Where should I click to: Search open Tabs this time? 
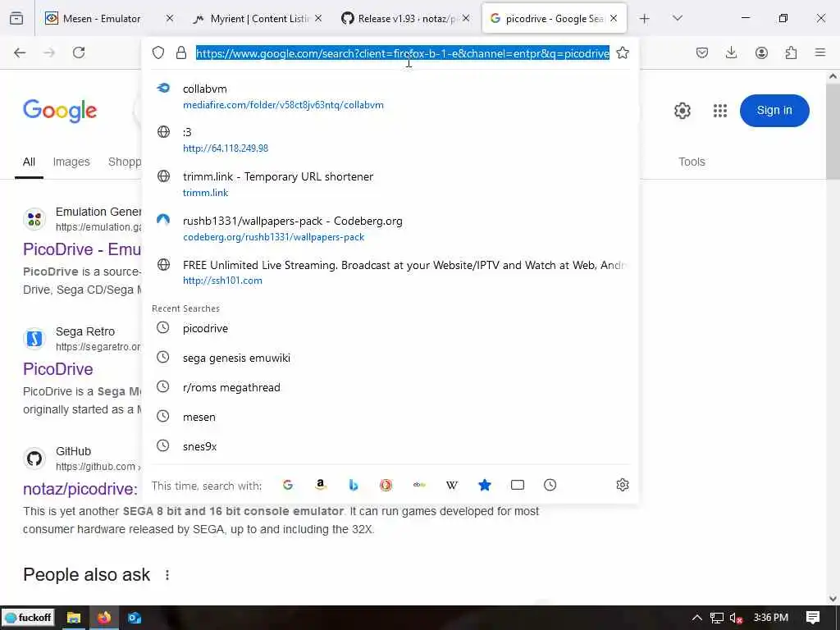(518, 485)
